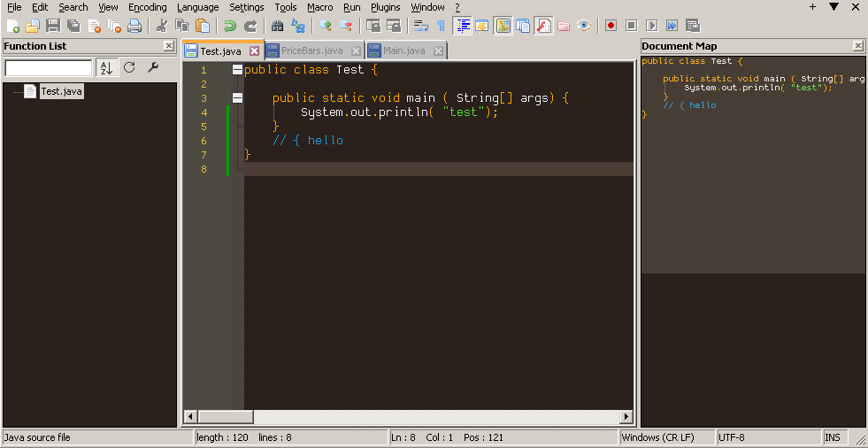Click the Copy toolbar icon
Image resolution: width=868 pixels, height=448 pixels.
[x=182, y=26]
